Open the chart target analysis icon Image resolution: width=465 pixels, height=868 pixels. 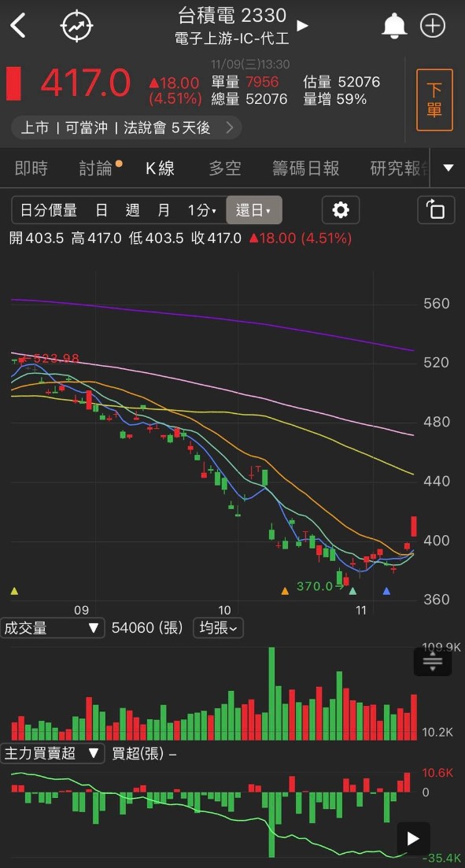pyautogui.click(x=77, y=26)
